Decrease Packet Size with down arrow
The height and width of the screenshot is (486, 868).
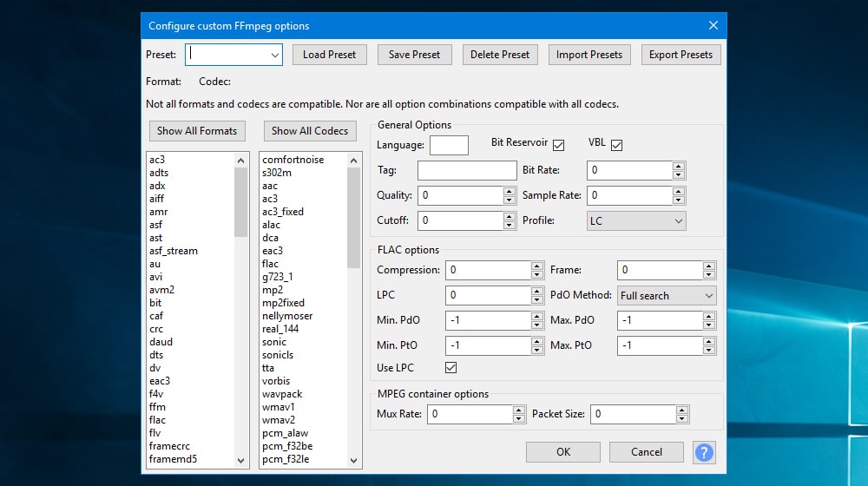682,419
